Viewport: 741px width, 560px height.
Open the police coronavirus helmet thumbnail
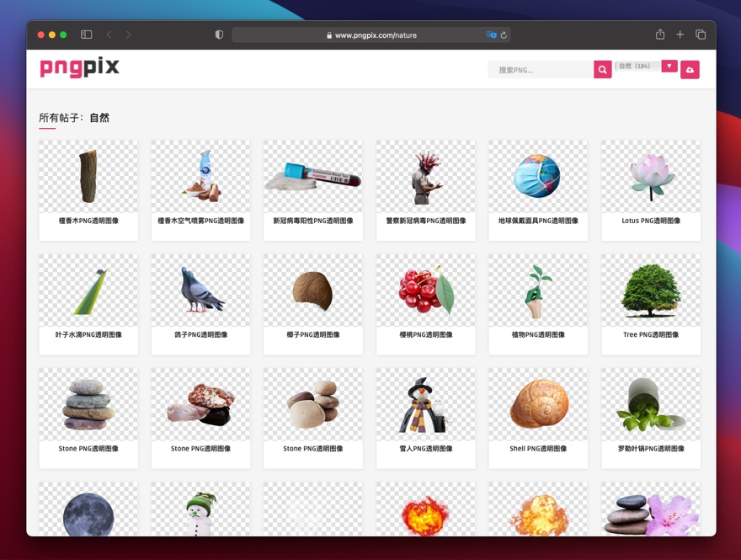tap(426, 176)
